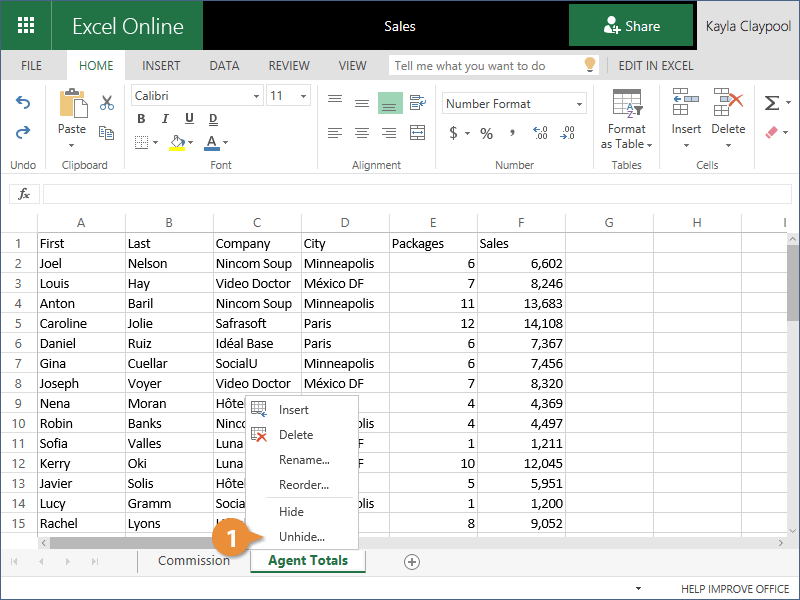
Task: Apply percent style formatting
Action: tap(486, 133)
